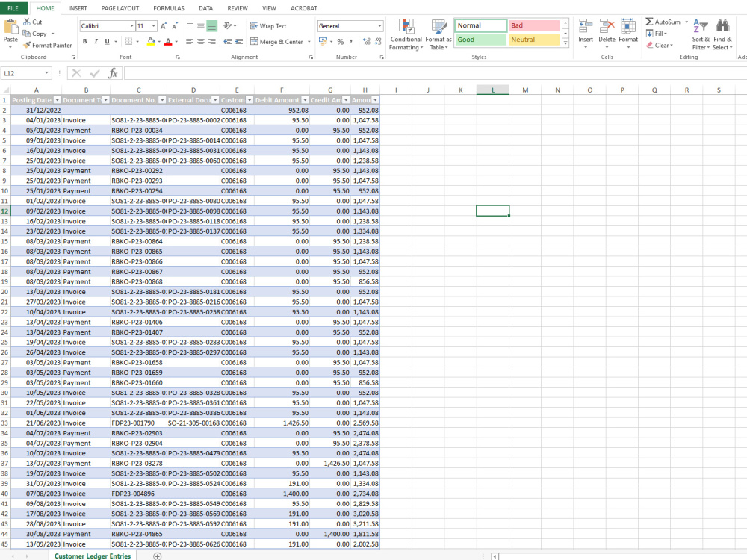Apply the Bad cell style

534,25
